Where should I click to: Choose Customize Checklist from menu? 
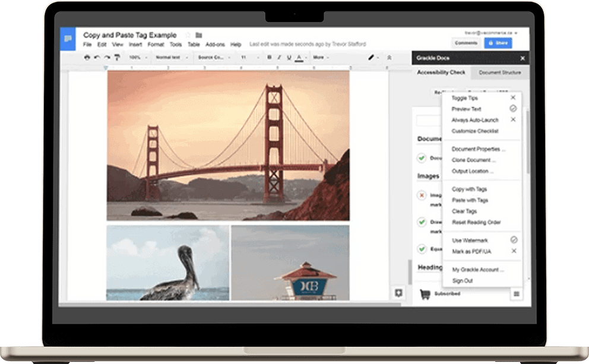(x=475, y=131)
